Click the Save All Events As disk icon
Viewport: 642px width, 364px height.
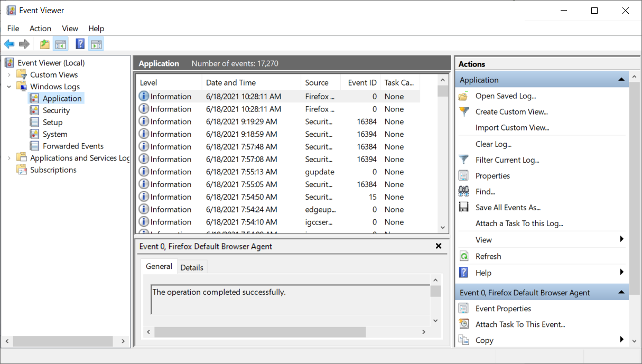coord(464,207)
